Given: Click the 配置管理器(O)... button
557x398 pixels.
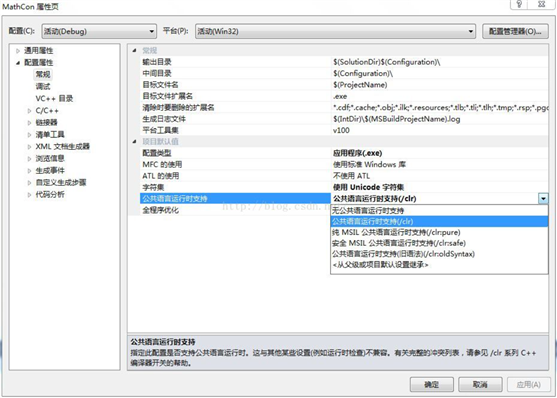Looking at the screenshot, I should point(515,31).
